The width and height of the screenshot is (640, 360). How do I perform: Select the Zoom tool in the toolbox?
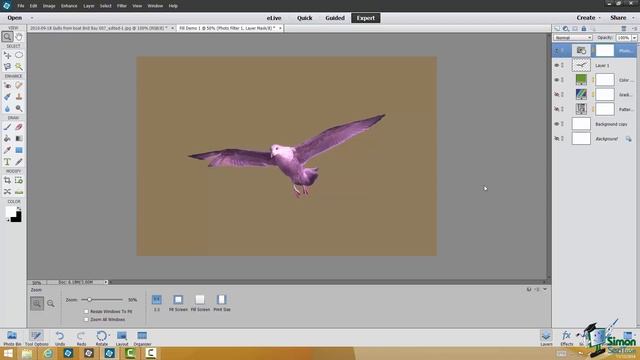7,37
